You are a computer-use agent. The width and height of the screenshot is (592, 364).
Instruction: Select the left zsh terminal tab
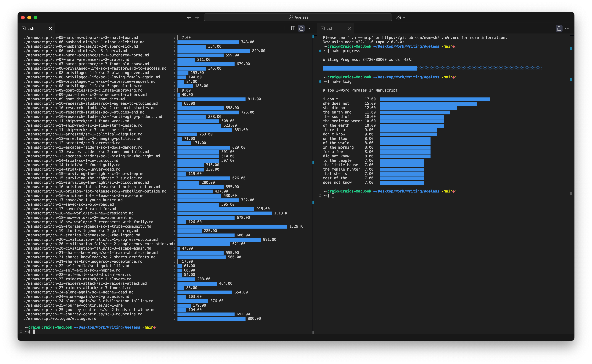coord(37,28)
